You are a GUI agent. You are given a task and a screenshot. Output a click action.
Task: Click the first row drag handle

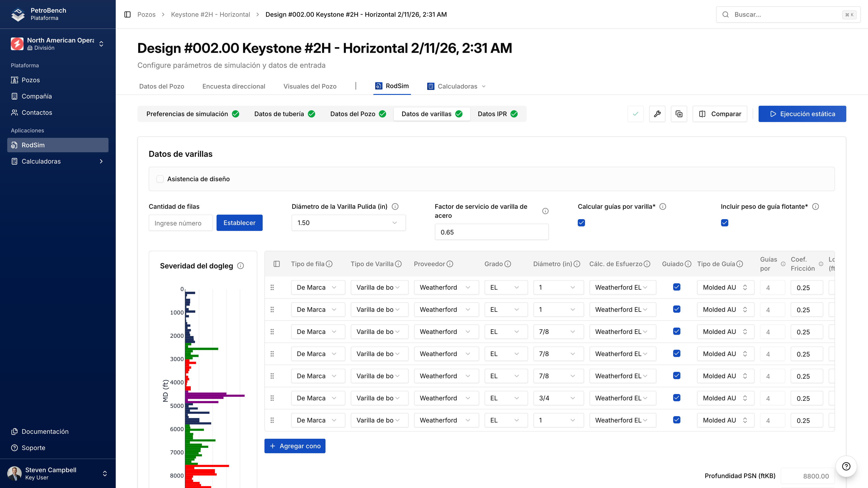click(x=272, y=287)
